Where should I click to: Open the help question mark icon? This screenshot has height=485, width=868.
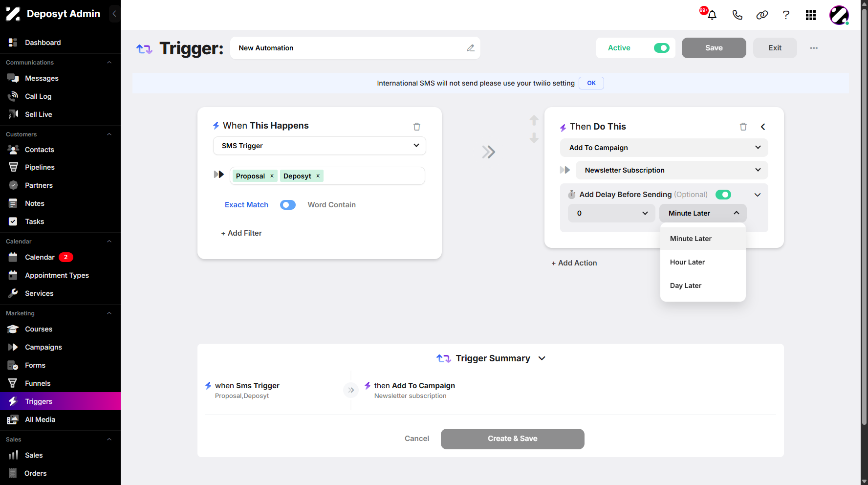click(x=786, y=15)
